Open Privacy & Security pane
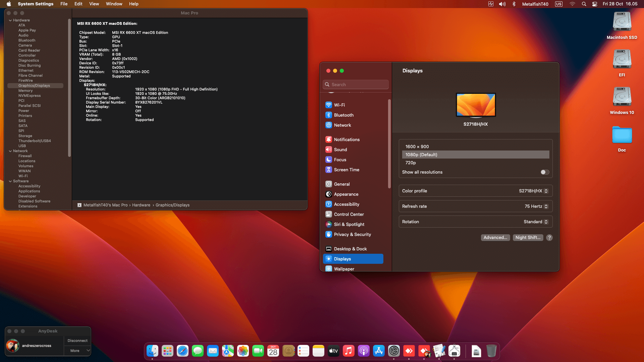The height and width of the screenshot is (362, 644). 352,234
